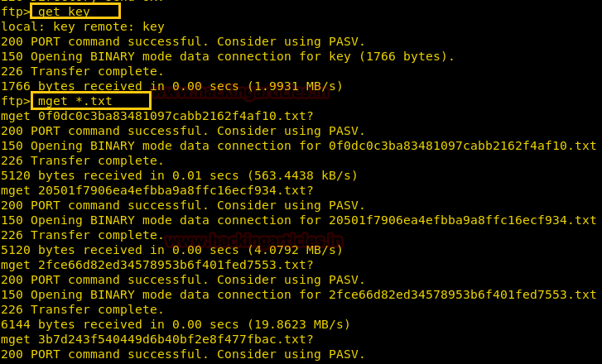This screenshot has height=364, width=602.
Task: Click the 0f0dc0c3ba83481097cabb2162f4af10.txt filename in the 150 line
Action: pyautogui.click(x=463, y=146)
